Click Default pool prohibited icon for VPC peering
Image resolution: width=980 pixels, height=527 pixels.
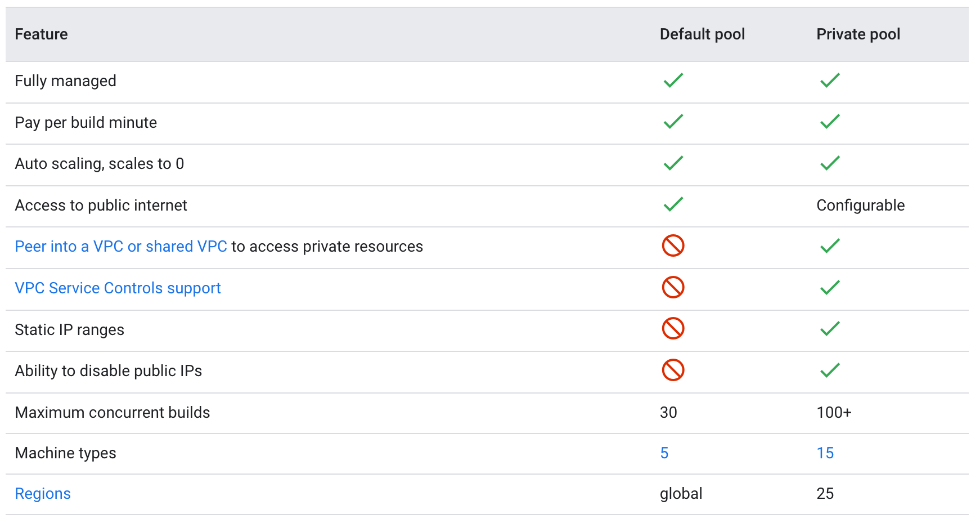pyautogui.click(x=673, y=246)
